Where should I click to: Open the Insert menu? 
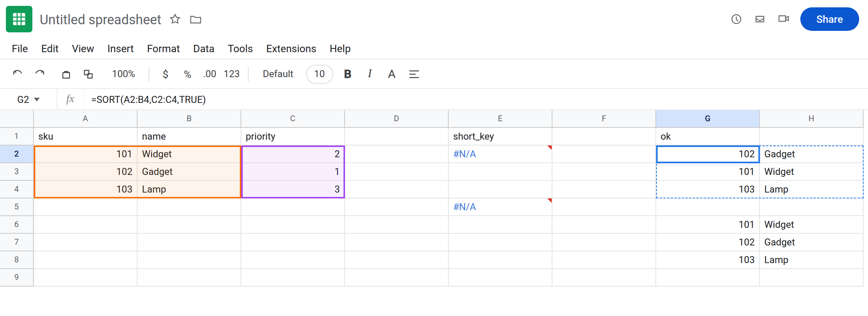[120, 49]
